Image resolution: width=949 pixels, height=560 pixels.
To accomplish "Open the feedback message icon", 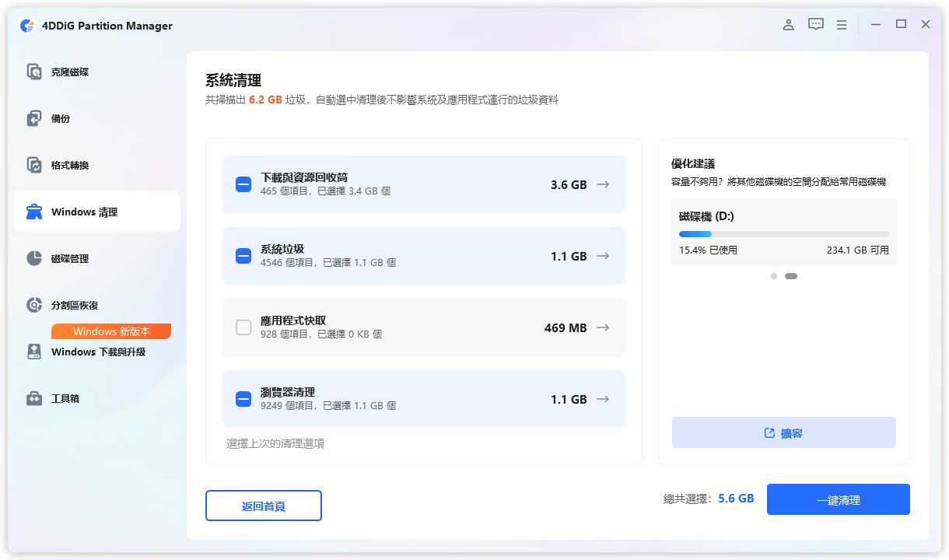I will tap(815, 25).
